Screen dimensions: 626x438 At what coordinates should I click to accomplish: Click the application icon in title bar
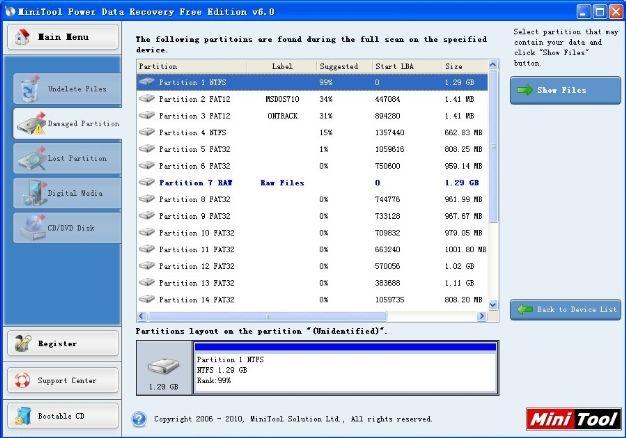pyautogui.click(x=10, y=11)
